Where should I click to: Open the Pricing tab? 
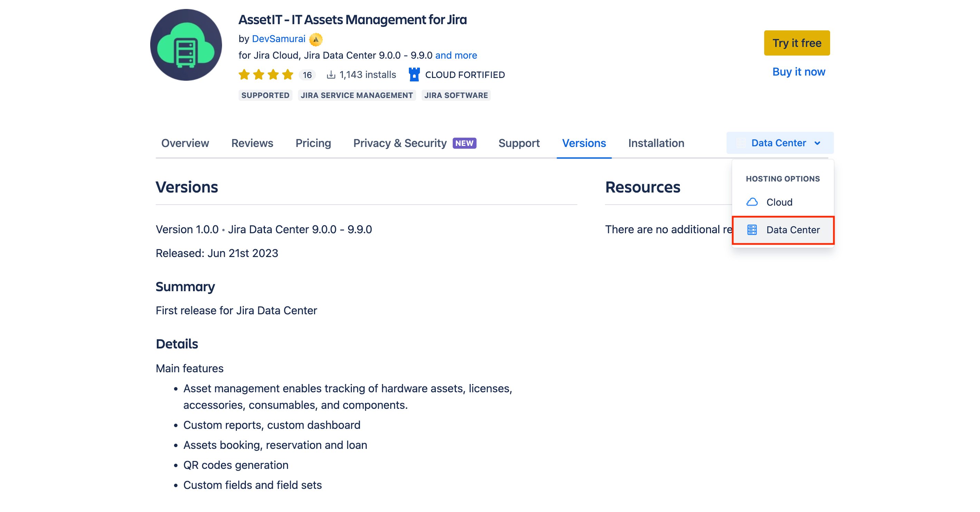[313, 143]
